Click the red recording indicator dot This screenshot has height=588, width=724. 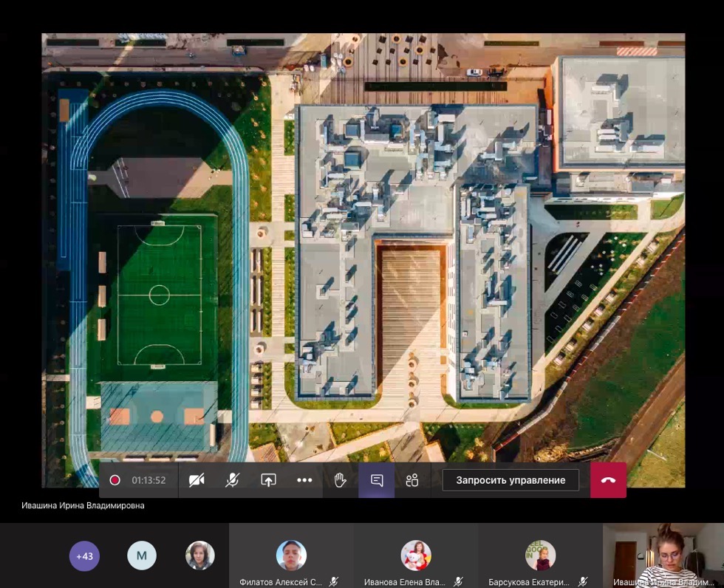tap(115, 480)
